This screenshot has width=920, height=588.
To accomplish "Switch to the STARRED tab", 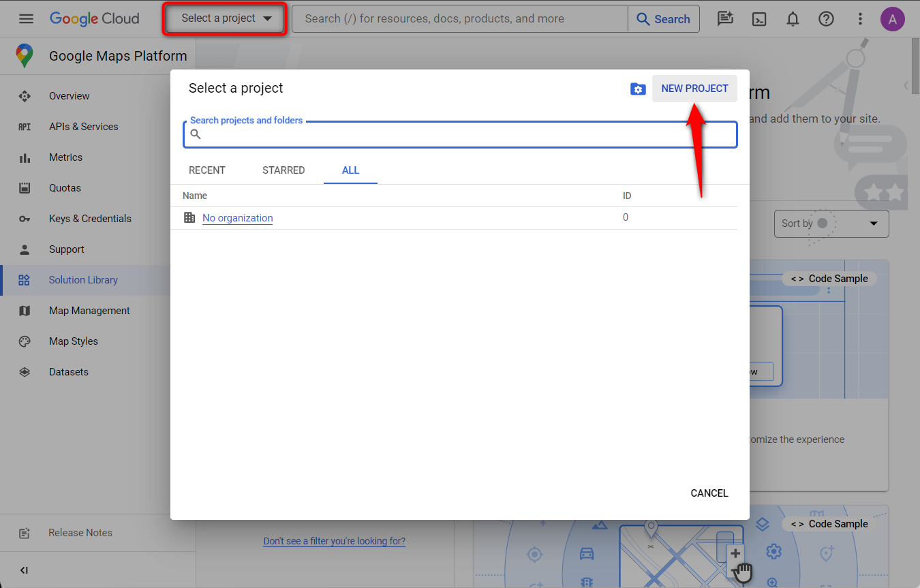I will point(283,170).
